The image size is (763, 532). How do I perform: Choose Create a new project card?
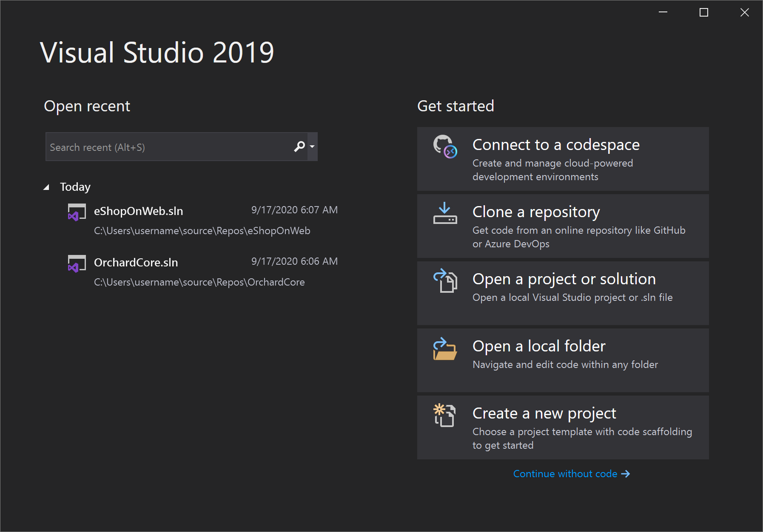563,427
